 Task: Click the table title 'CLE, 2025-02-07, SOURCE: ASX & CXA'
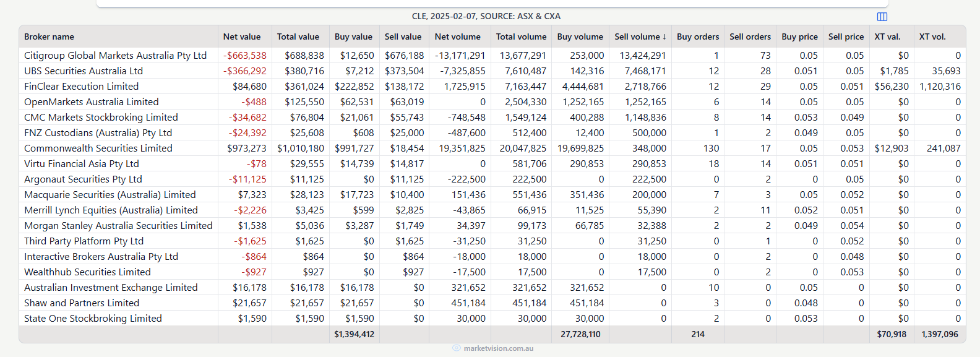(486, 16)
